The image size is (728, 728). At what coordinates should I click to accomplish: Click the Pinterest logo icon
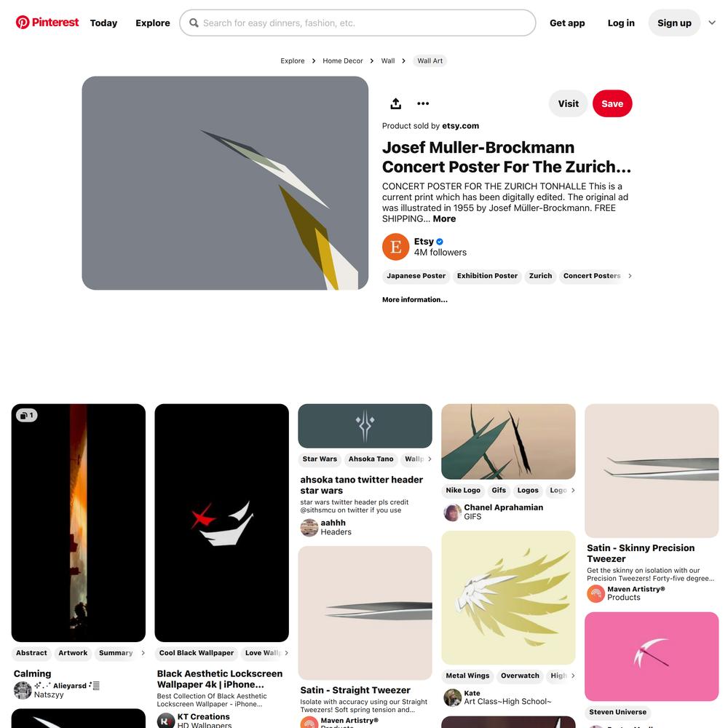[x=23, y=23]
